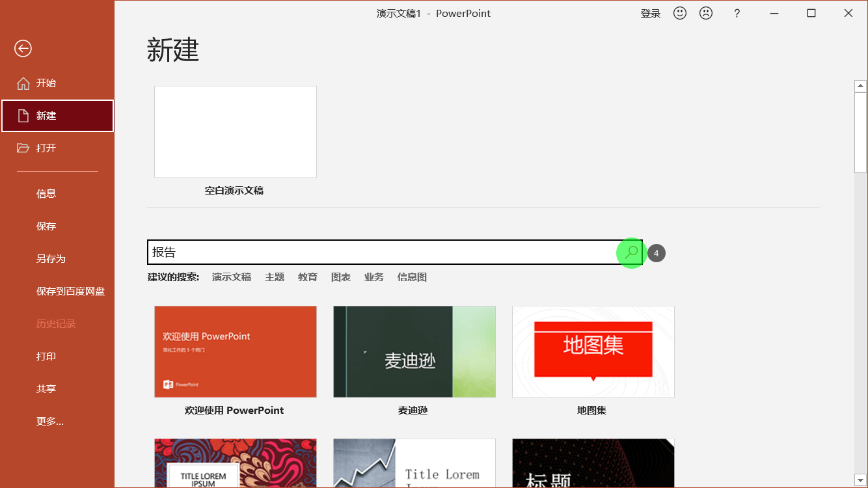Select the 空白演示文稿 blank template thumbnail
The image size is (868, 488).
[x=236, y=132]
